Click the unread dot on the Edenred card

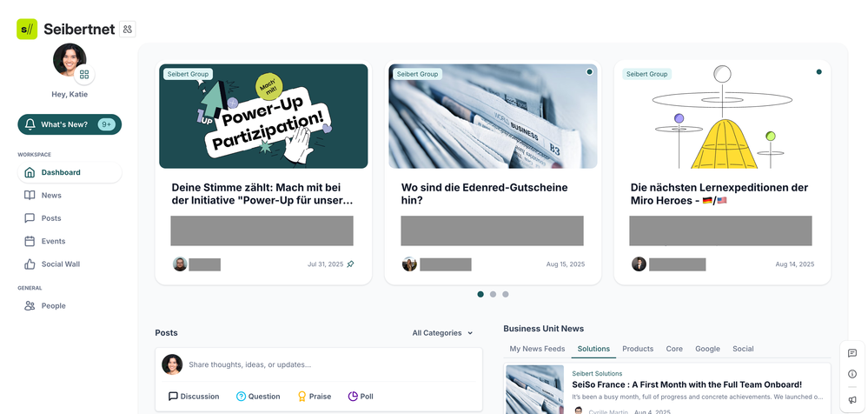point(590,72)
